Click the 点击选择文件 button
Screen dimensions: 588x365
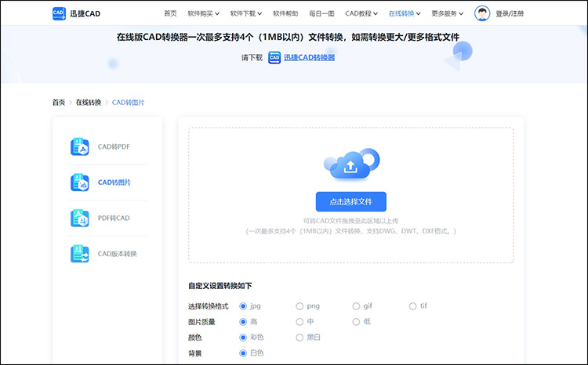350,201
